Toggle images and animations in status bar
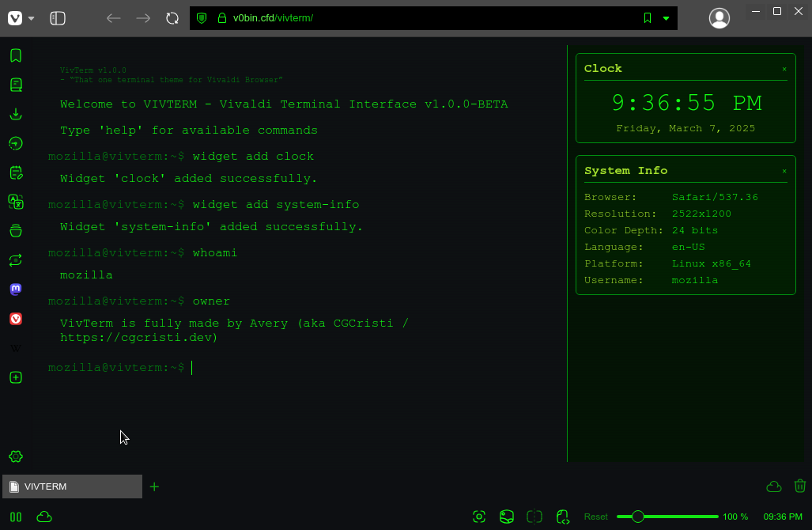The height and width of the screenshot is (530, 812). pos(507,517)
